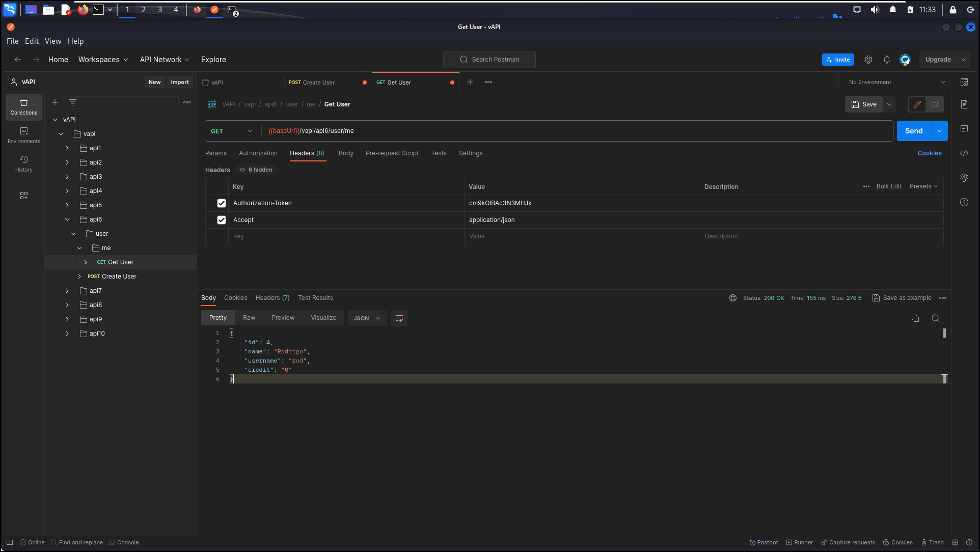Expand the Create User request examples

click(79, 277)
